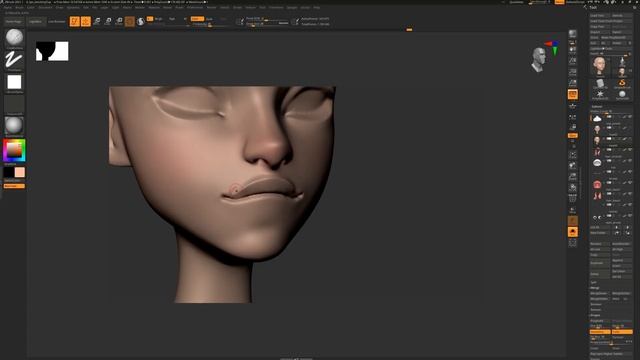Viewport: 640px width, 360px height.
Task: Toggle the Transp transparency icon
Action: (573, 211)
